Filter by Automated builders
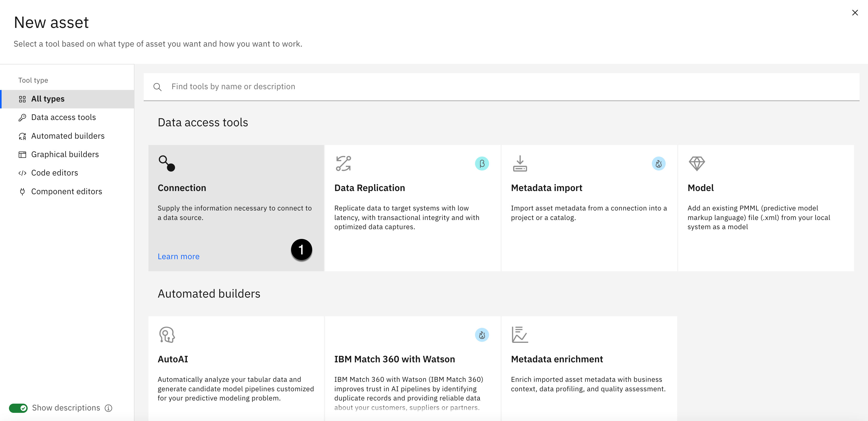Viewport: 868px width, 421px height. [68, 136]
